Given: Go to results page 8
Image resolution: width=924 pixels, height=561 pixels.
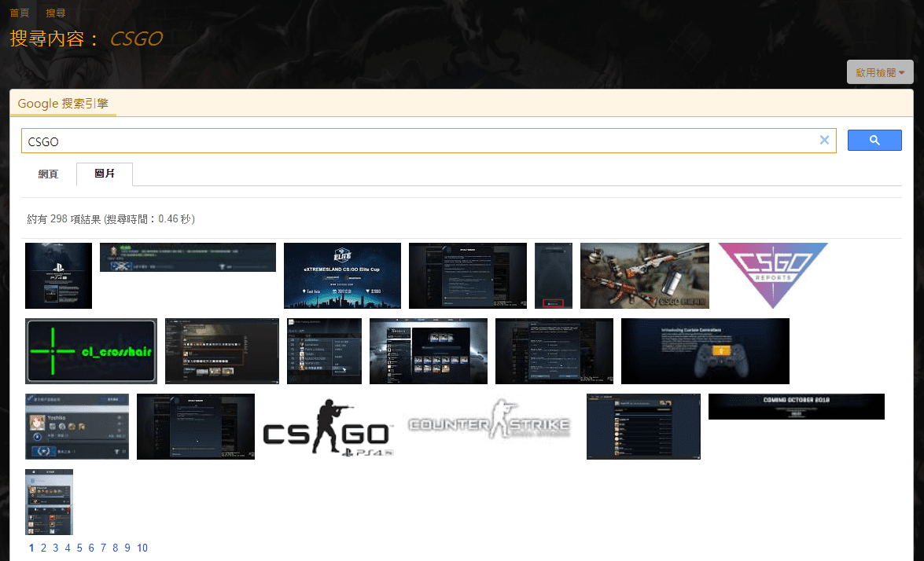Looking at the screenshot, I should tap(115, 548).
